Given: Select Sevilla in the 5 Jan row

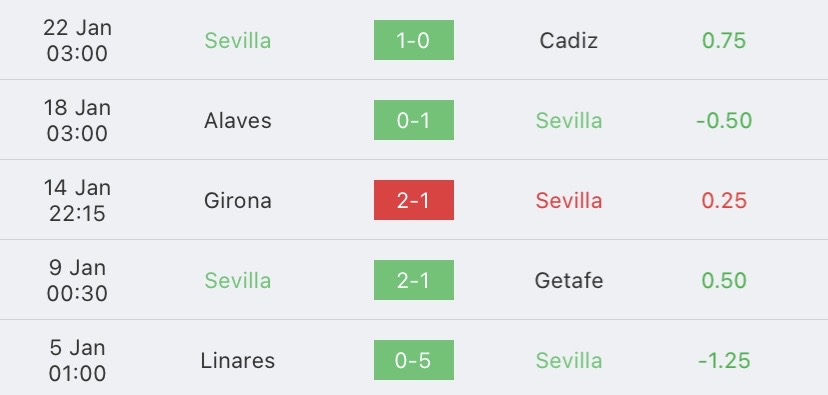Looking at the screenshot, I should pyautogui.click(x=569, y=361).
